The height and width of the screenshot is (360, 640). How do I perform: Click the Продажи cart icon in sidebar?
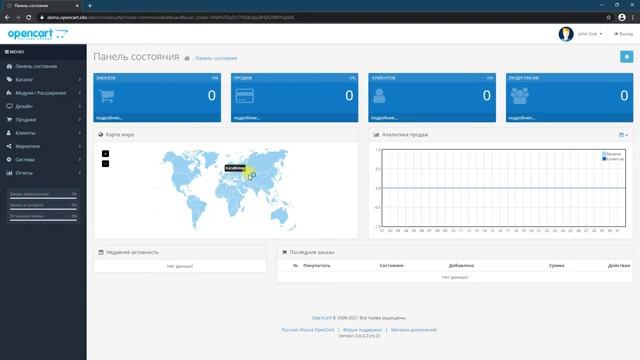[x=9, y=120]
